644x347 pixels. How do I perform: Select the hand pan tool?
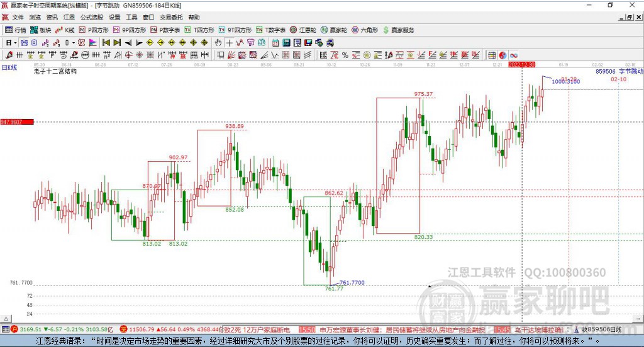click(x=218, y=43)
